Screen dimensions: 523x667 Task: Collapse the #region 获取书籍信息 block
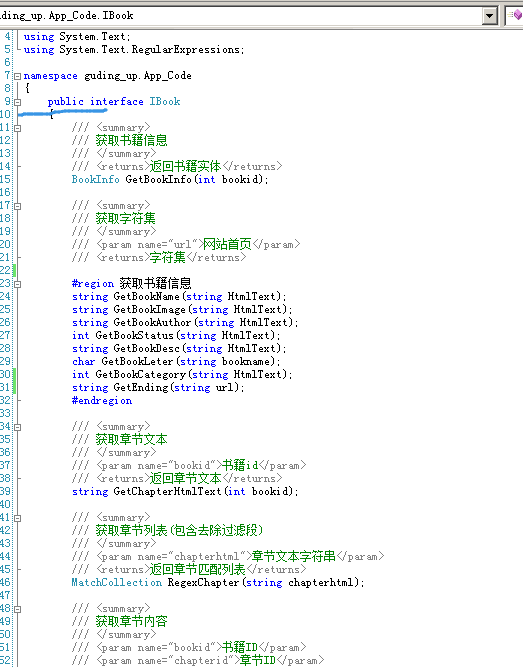[17, 284]
